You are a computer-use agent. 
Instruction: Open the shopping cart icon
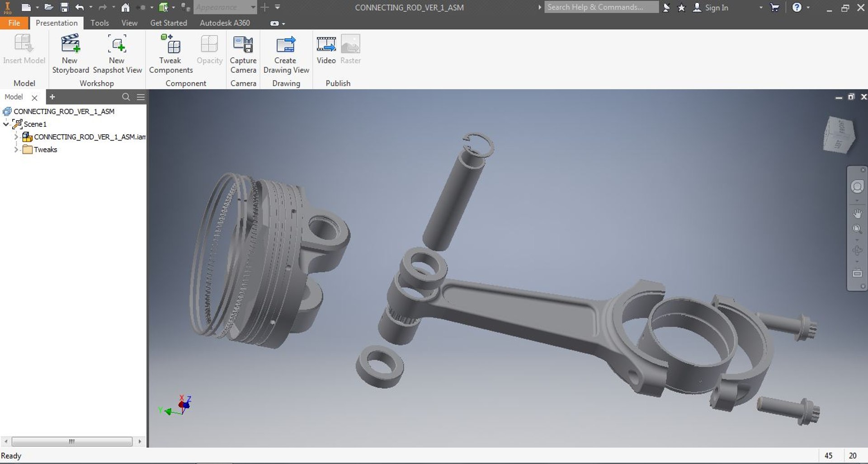point(775,7)
